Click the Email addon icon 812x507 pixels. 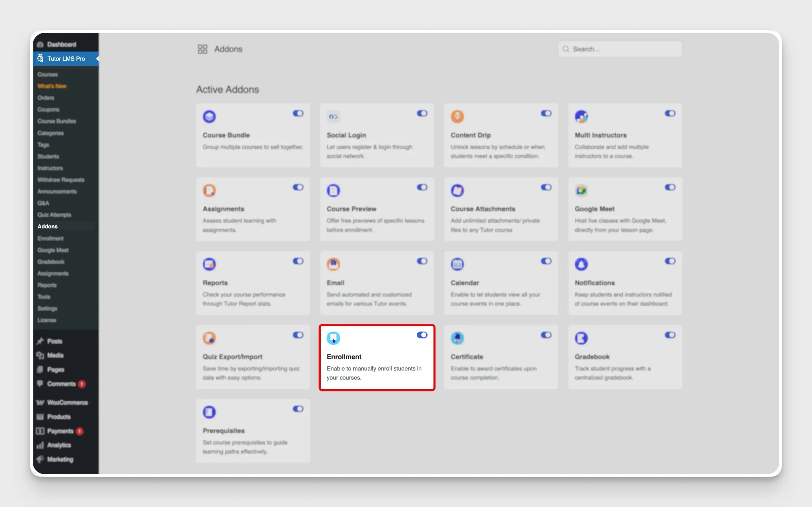[333, 264]
